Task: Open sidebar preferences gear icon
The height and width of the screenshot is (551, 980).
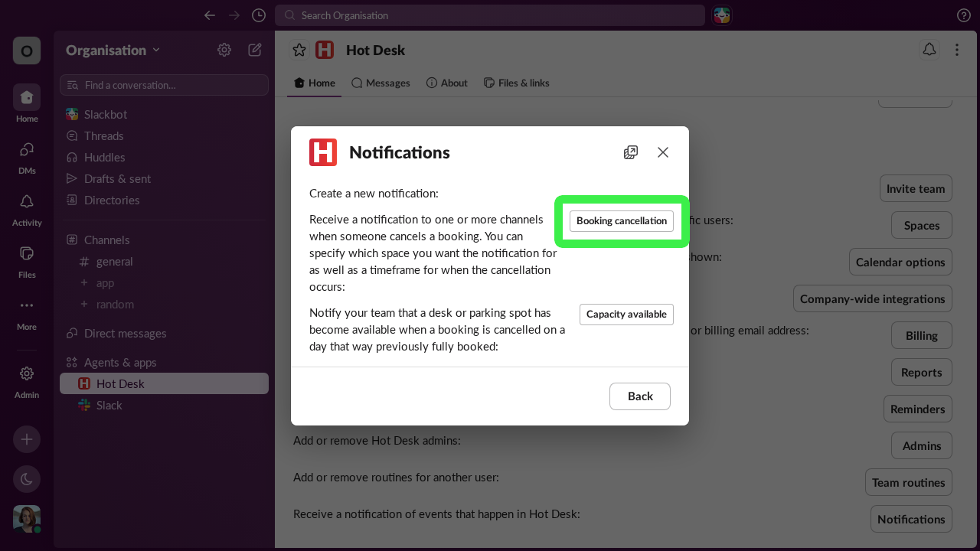Action: tap(224, 50)
